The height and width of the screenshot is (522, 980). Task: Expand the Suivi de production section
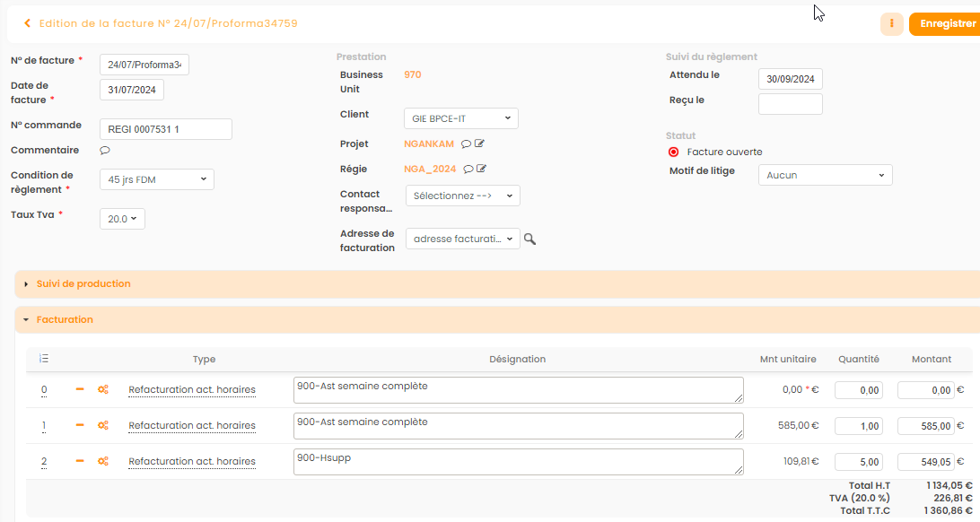(83, 283)
